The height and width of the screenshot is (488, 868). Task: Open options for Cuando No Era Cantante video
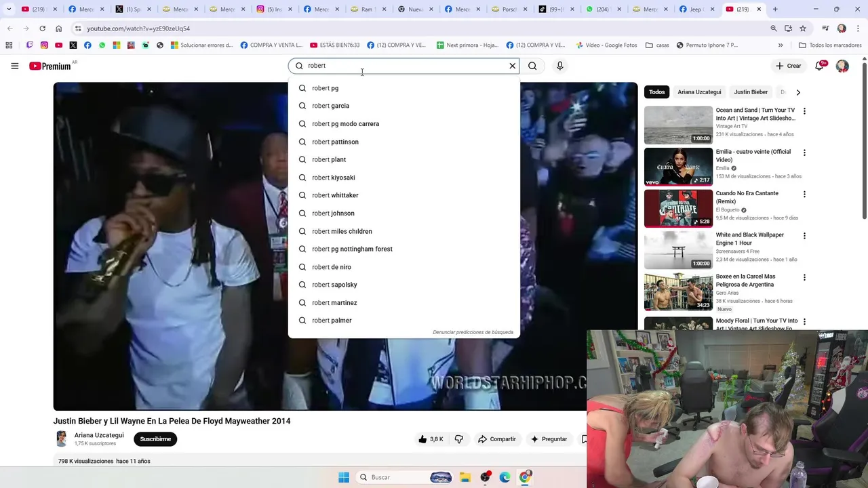pyautogui.click(x=804, y=195)
